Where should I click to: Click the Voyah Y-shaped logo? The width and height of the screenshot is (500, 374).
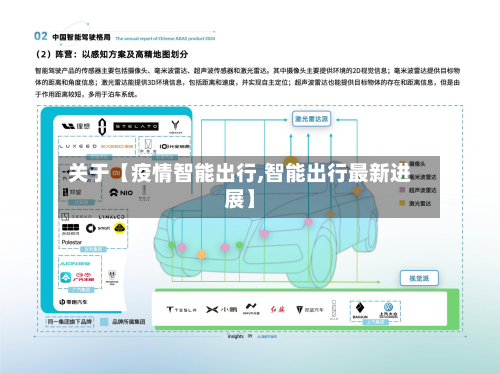pos(175,127)
